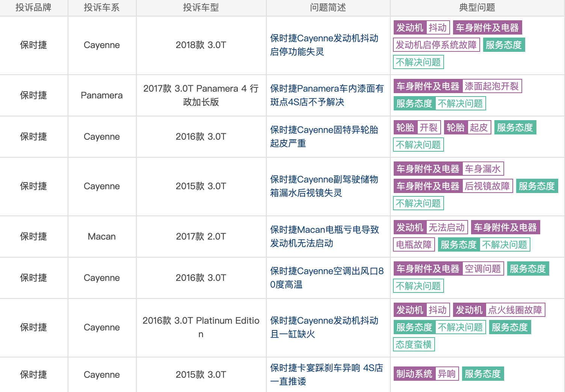This screenshot has width=565, height=392.
Task: Click the "典型问题" column header
Action: pyautogui.click(x=477, y=8)
